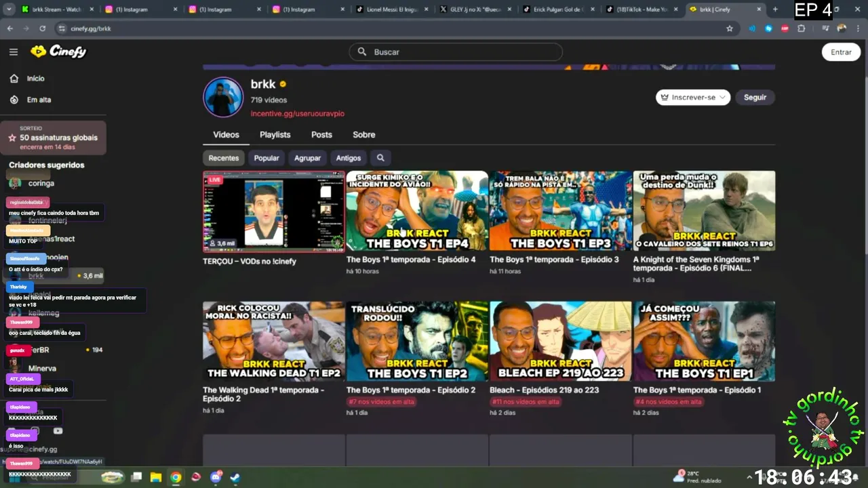The width and height of the screenshot is (868, 488).
Task: Open the hamburger menu beside Cinefy logo
Action: pyautogui.click(x=14, y=52)
